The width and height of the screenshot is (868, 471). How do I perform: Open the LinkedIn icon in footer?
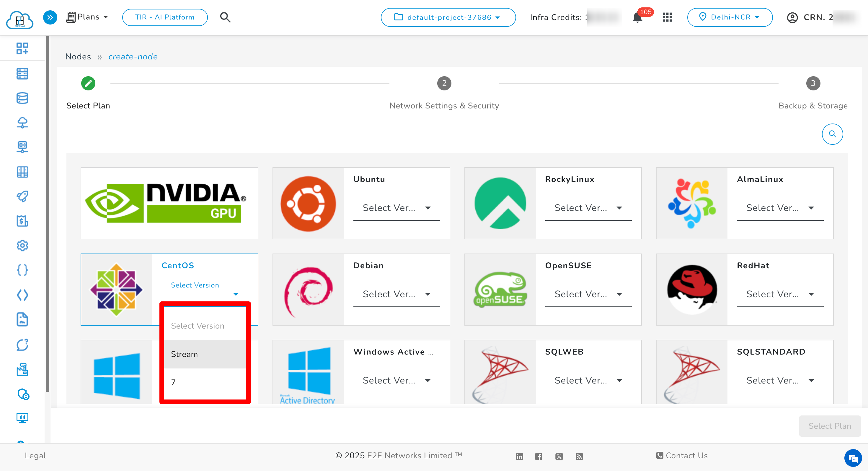(519, 457)
